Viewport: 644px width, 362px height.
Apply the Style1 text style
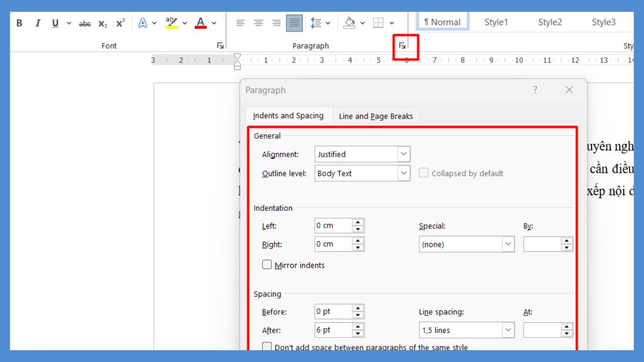tap(496, 23)
